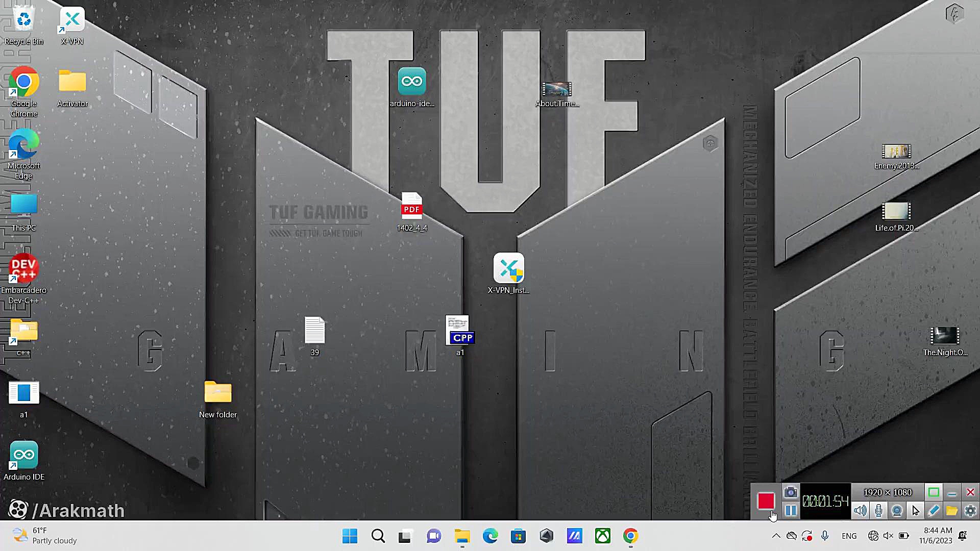Open taskbar Search
This screenshot has width=980, height=551.
point(378,536)
